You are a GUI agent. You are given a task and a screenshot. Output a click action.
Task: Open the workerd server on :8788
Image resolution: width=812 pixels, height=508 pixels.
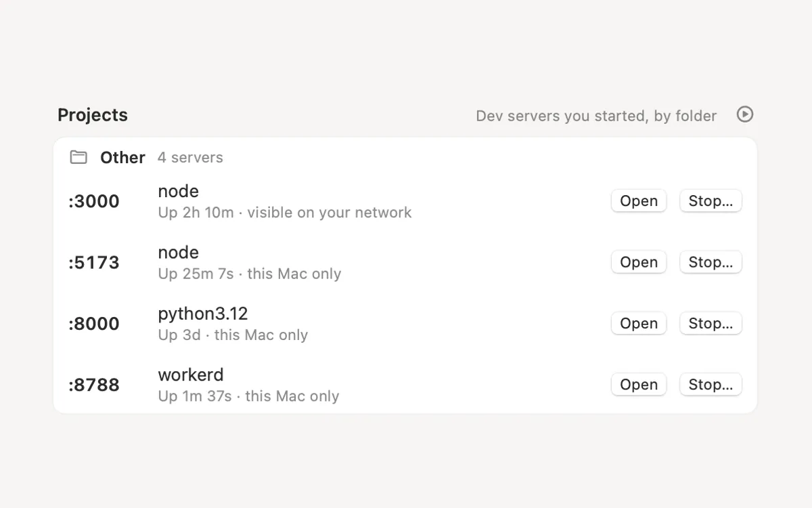639,385
